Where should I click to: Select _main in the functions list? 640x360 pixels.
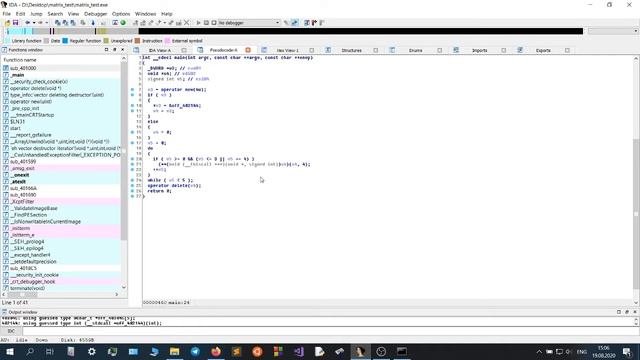61,75
